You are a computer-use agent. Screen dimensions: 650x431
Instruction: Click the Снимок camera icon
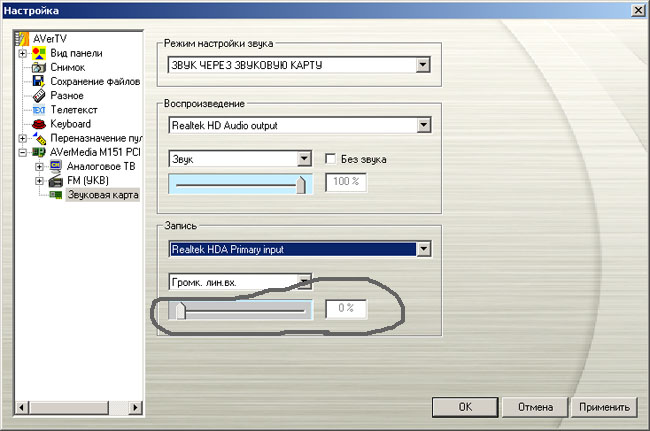(39, 67)
